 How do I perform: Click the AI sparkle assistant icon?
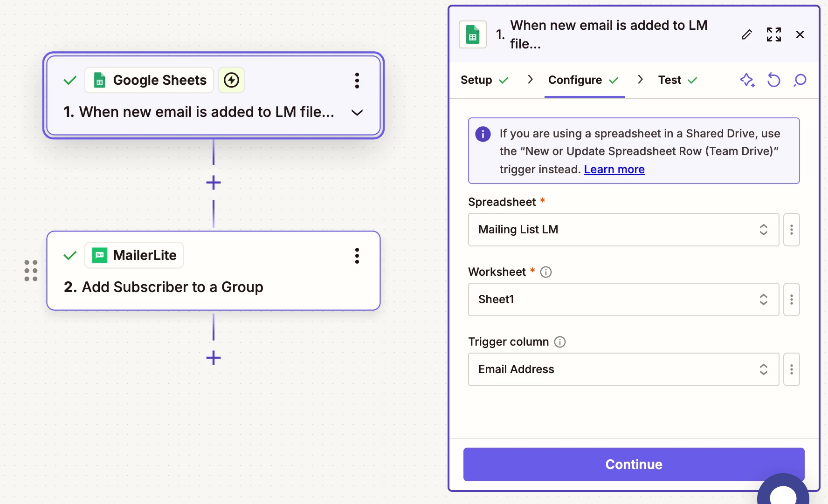747,80
